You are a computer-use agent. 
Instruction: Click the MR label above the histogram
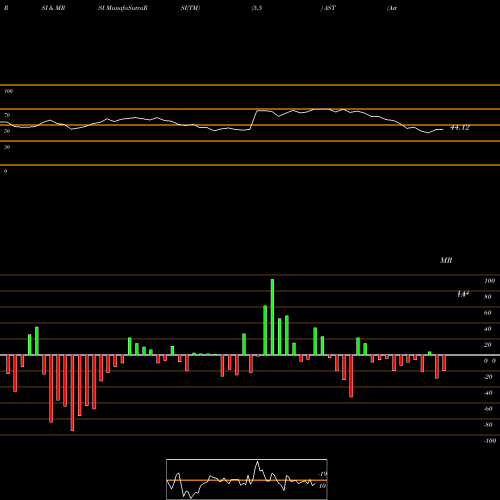pos(446,260)
